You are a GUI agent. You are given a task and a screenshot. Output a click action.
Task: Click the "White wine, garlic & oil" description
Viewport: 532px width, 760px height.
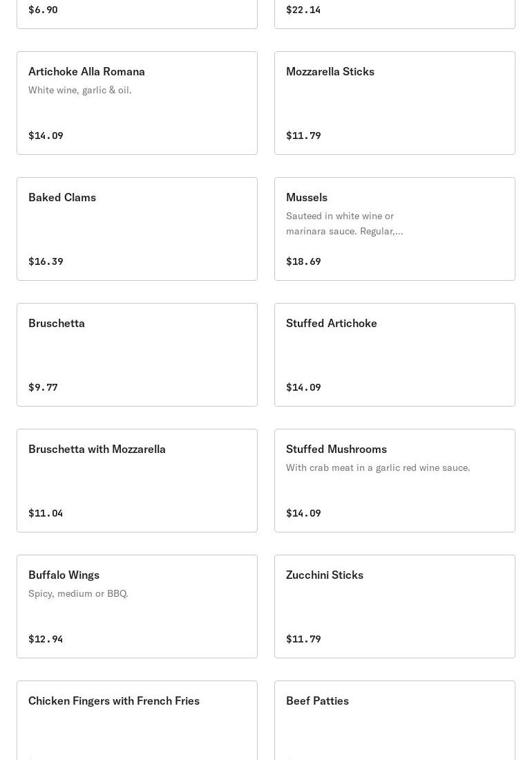pos(80,91)
